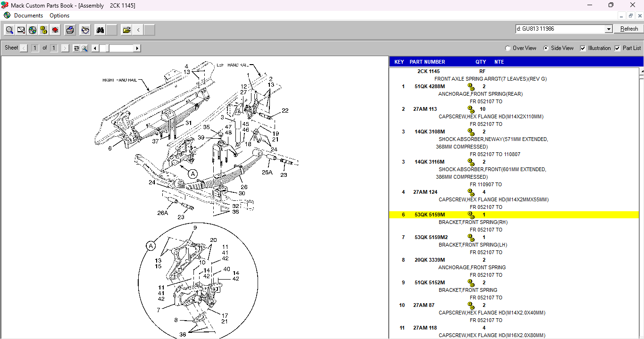Click the QTY column header

tap(481, 62)
